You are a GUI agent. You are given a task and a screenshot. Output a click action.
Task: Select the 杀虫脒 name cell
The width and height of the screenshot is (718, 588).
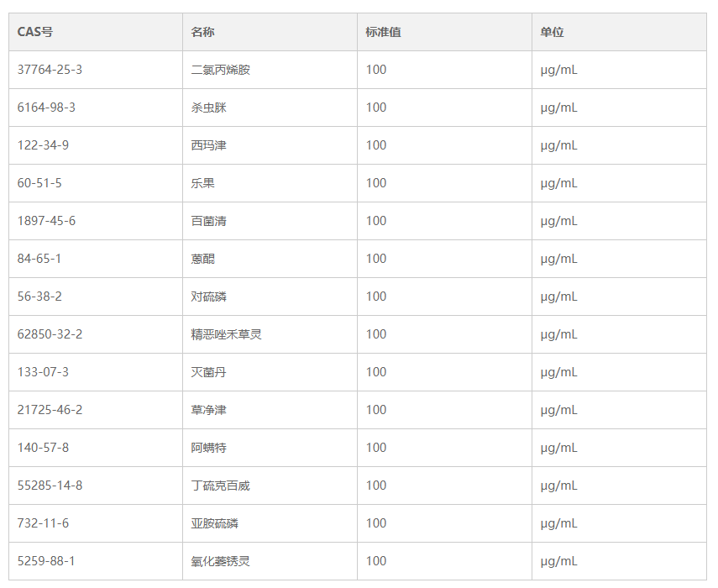pyautogui.click(x=209, y=108)
